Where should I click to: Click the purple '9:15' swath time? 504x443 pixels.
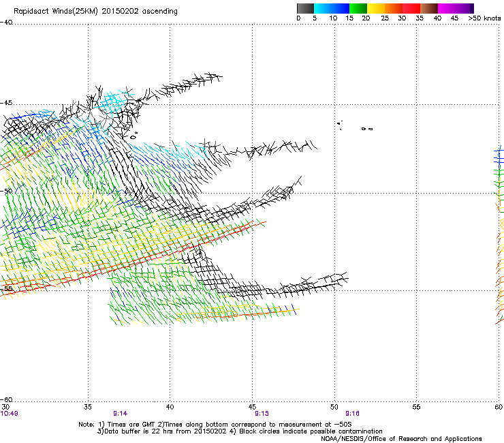262,414
